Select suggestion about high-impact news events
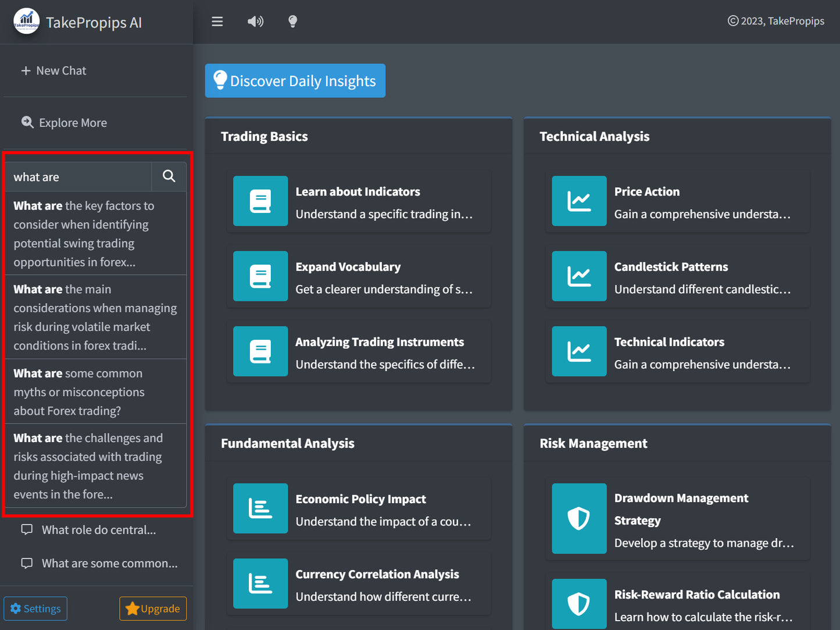Viewport: 840px width, 630px height. (96, 465)
